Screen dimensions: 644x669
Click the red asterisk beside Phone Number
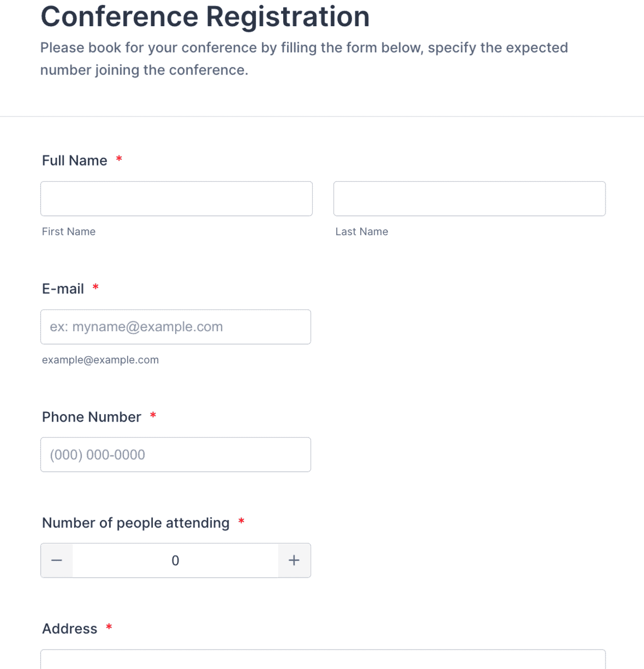(x=153, y=416)
